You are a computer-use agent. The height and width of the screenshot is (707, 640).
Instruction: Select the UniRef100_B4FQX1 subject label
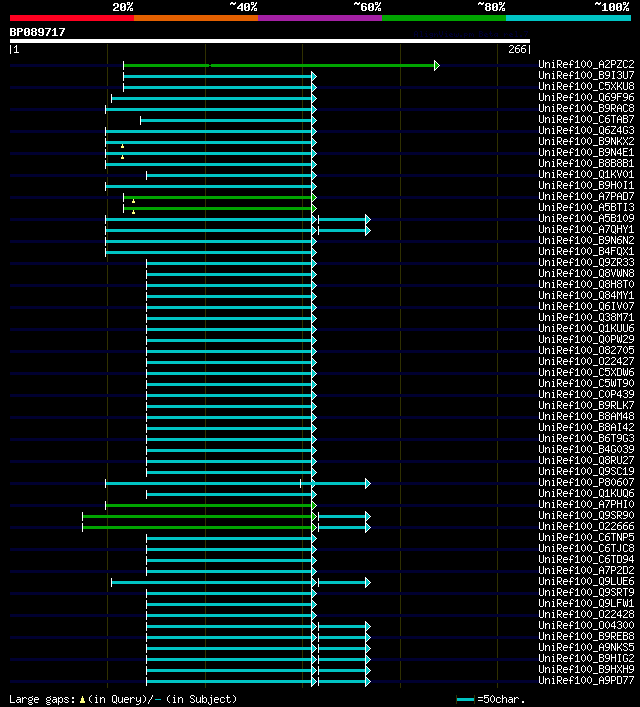pos(586,251)
